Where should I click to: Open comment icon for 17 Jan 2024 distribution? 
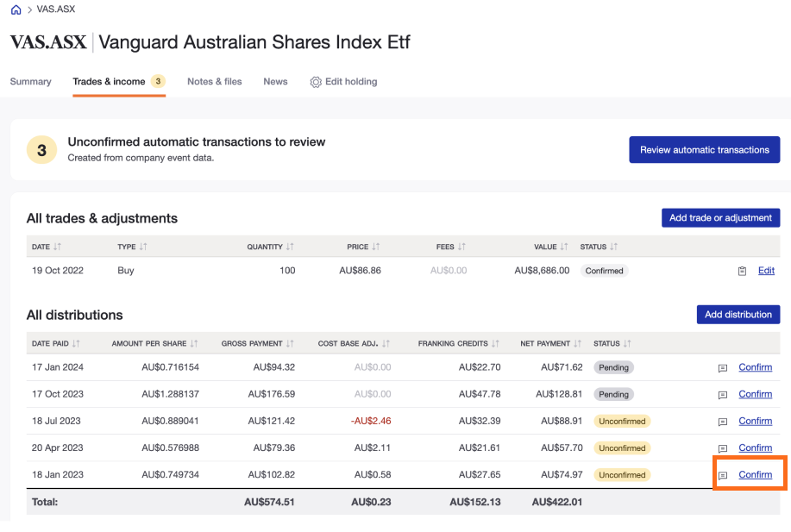pos(722,368)
